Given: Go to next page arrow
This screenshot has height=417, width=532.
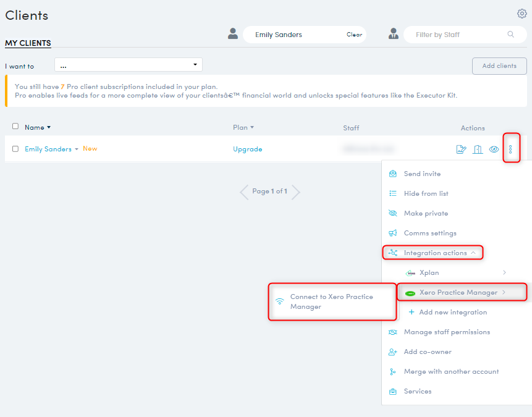Looking at the screenshot, I should pos(296,192).
